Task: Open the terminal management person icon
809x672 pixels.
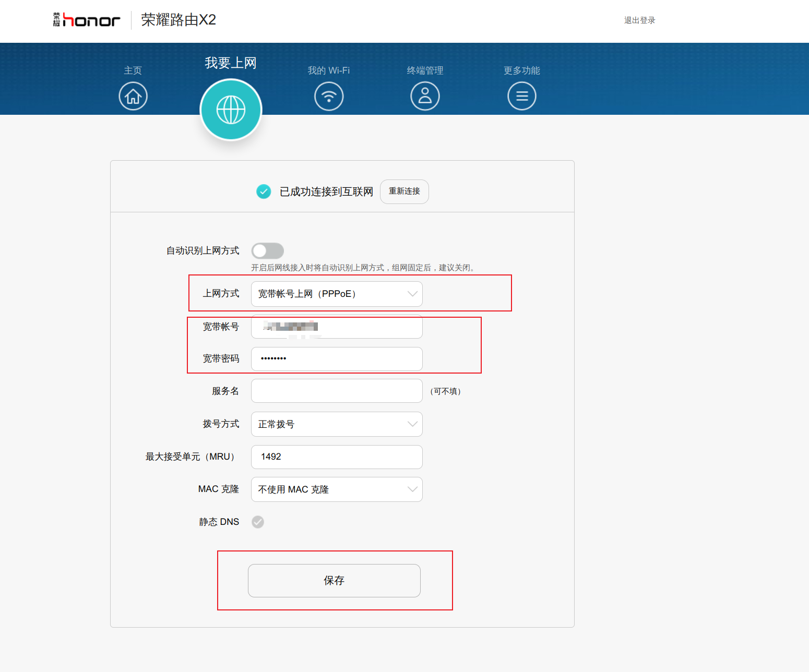Action: click(x=425, y=97)
